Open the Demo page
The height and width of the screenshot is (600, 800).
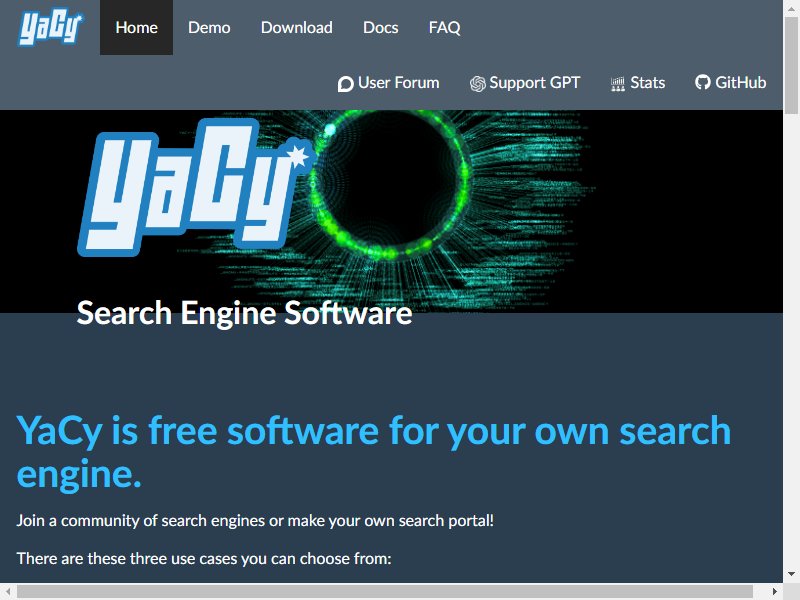click(209, 28)
